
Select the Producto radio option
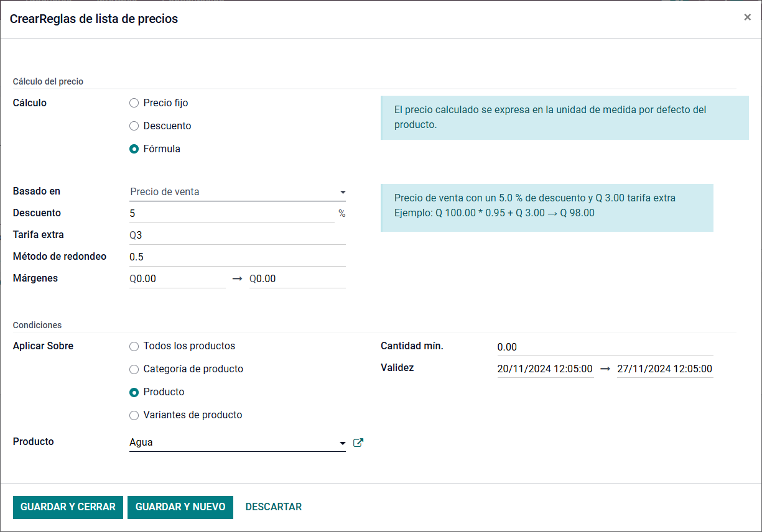(x=134, y=392)
